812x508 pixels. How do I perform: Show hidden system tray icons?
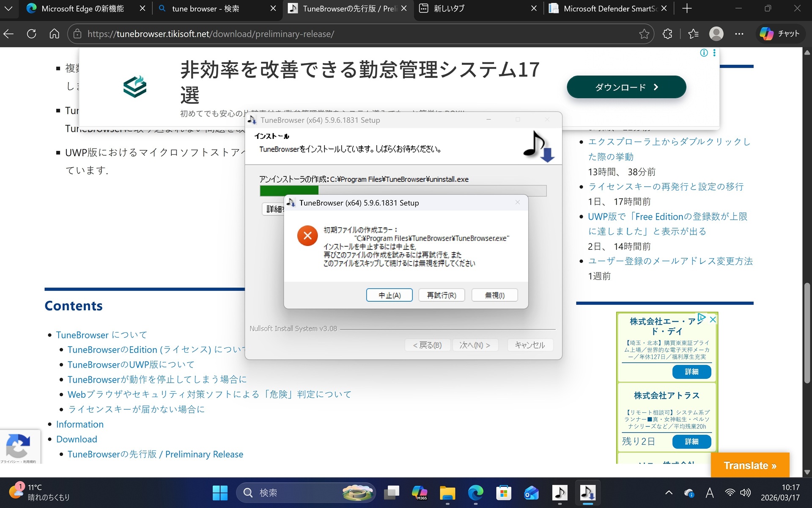click(669, 493)
